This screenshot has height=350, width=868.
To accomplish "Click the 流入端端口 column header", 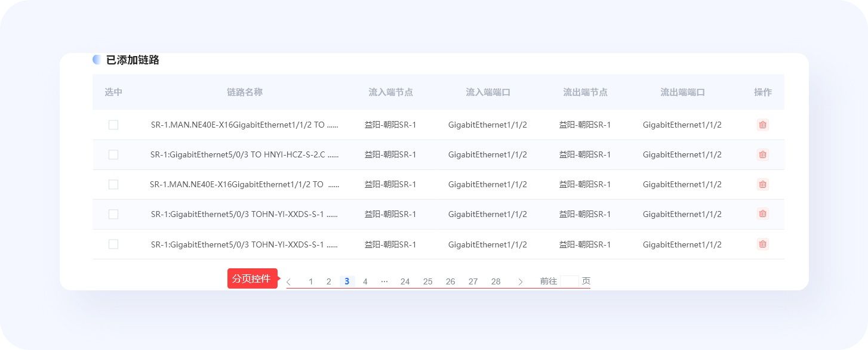I will click(488, 92).
